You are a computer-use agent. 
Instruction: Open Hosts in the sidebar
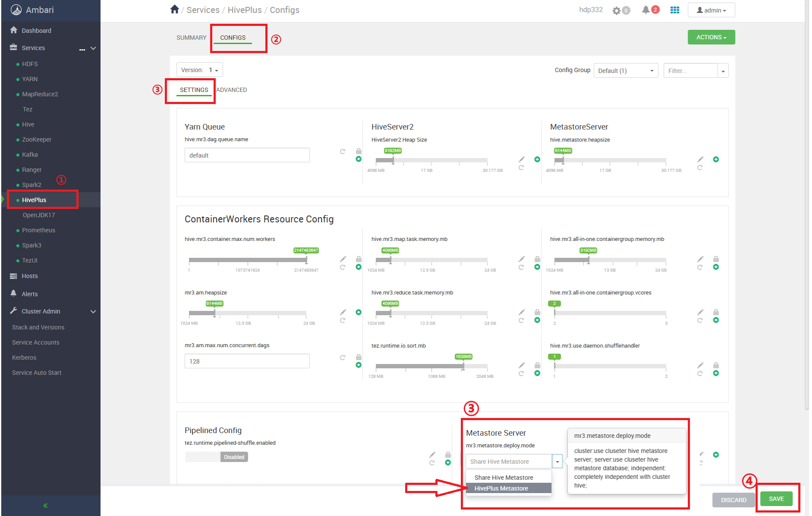(x=29, y=276)
